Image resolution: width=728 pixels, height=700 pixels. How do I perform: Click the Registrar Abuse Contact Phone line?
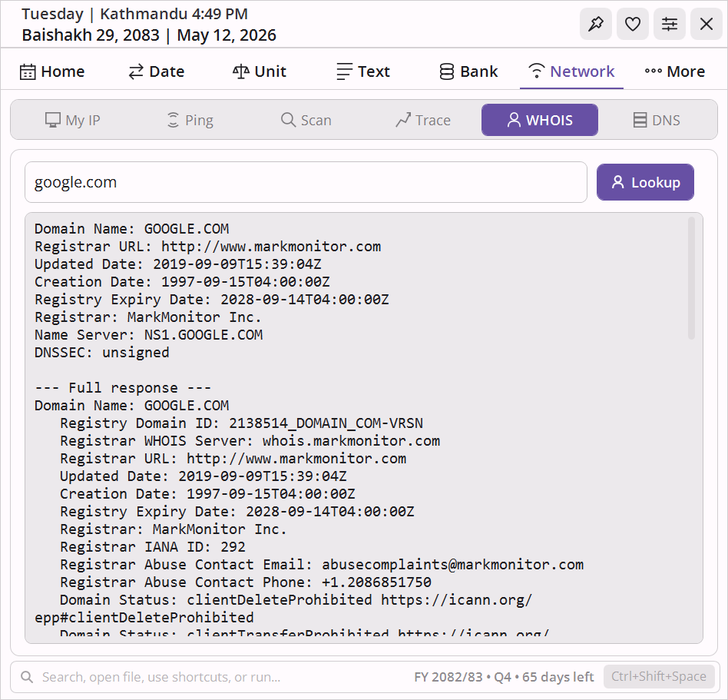(246, 582)
